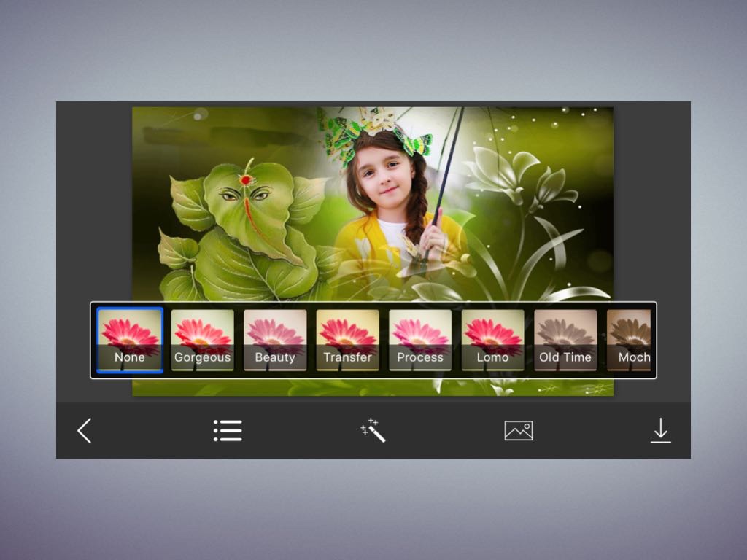This screenshot has width=747, height=560.
Task: Choose the Transfer filter thumbnail
Action: (347, 340)
